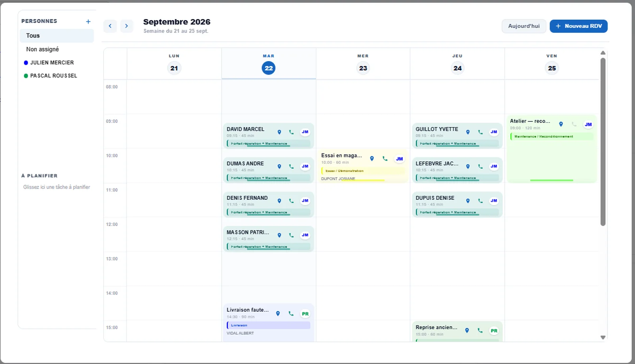Click calendar scrollbar up arrow
The height and width of the screenshot is (364, 635).
(603, 53)
